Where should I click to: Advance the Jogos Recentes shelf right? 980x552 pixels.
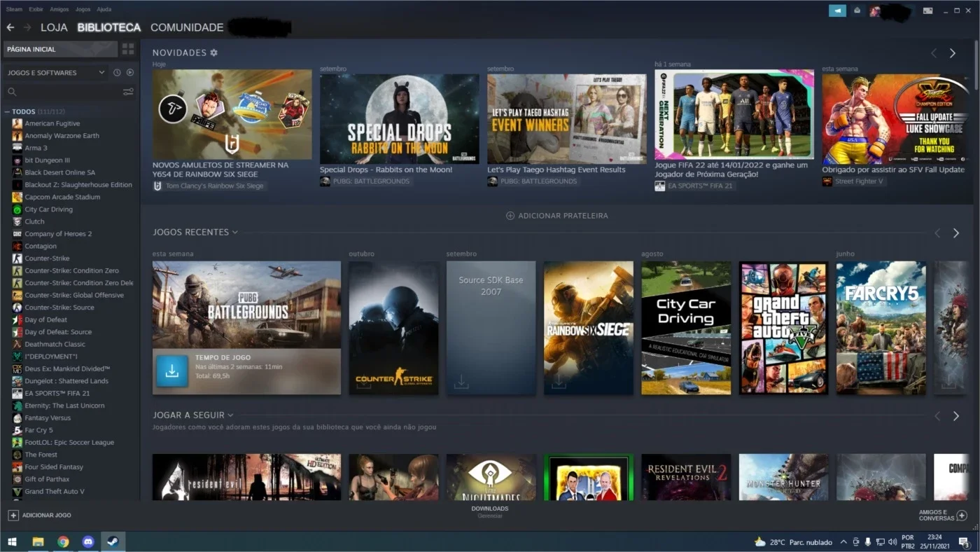(956, 233)
